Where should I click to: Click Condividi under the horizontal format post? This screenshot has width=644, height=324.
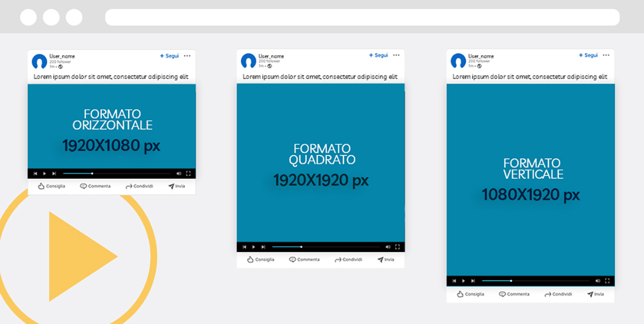pos(140,186)
